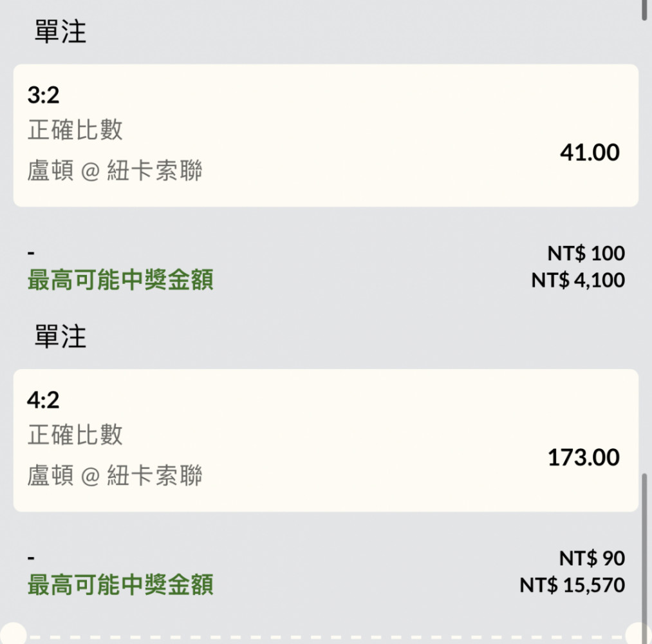Click 正確比數 label in first card
652x644 pixels.
coord(75,129)
